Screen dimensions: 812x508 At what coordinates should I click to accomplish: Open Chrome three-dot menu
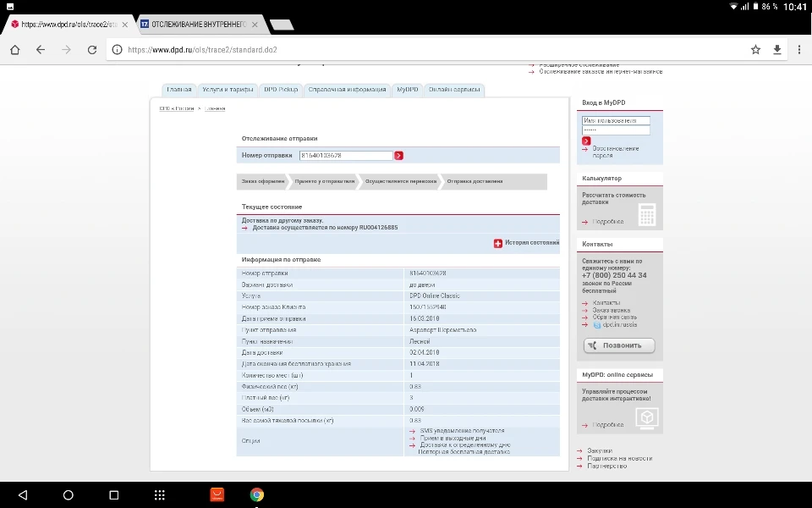799,50
